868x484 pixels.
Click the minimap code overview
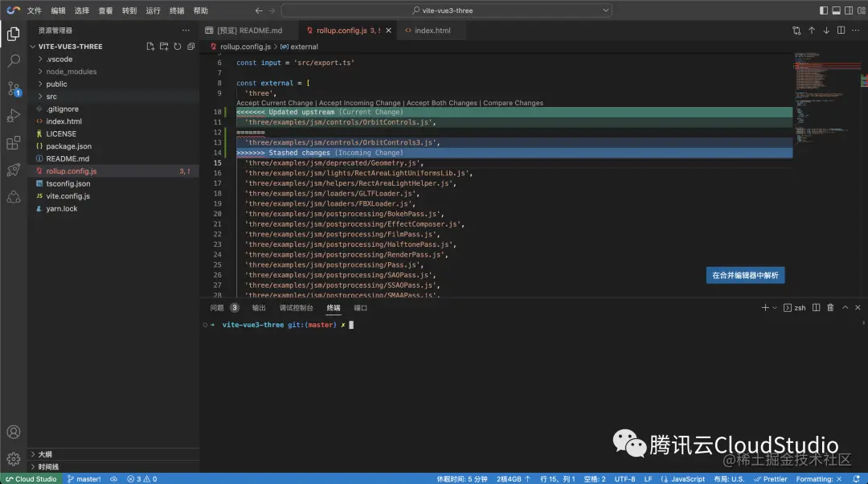tap(828, 100)
